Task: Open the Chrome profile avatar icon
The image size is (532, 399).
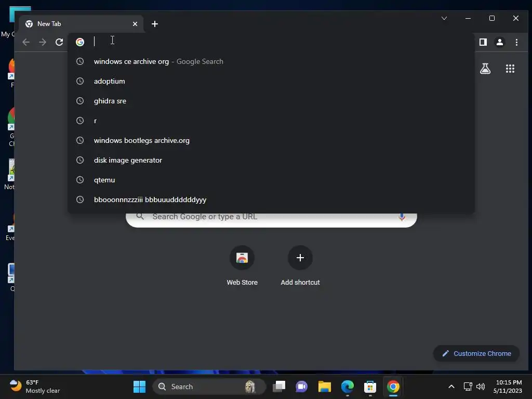Action: click(x=500, y=42)
